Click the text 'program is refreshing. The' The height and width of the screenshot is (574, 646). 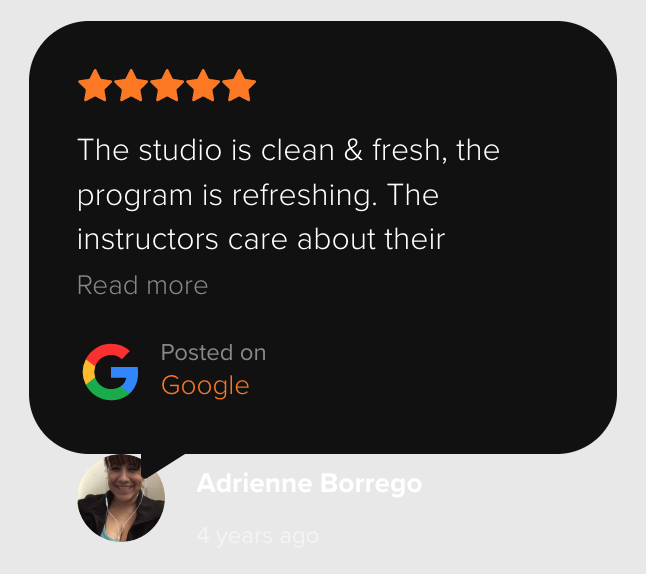tap(258, 195)
